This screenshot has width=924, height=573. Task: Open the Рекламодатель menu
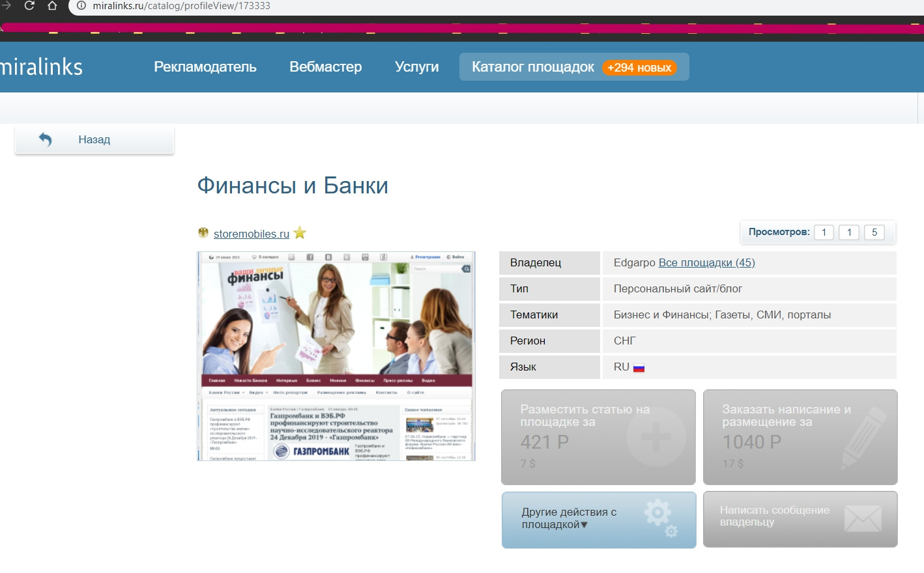click(x=205, y=67)
